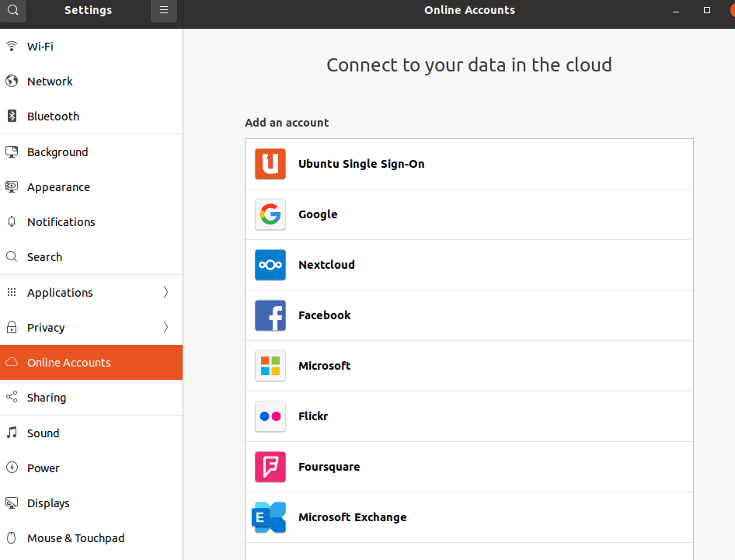The height and width of the screenshot is (560, 735).
Task: Add a Google account
Action: [x=469, y=214]
